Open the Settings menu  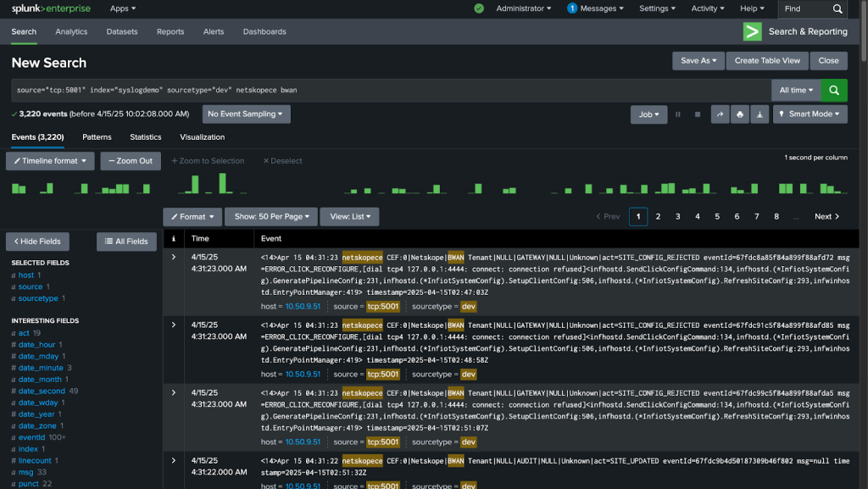657,8
